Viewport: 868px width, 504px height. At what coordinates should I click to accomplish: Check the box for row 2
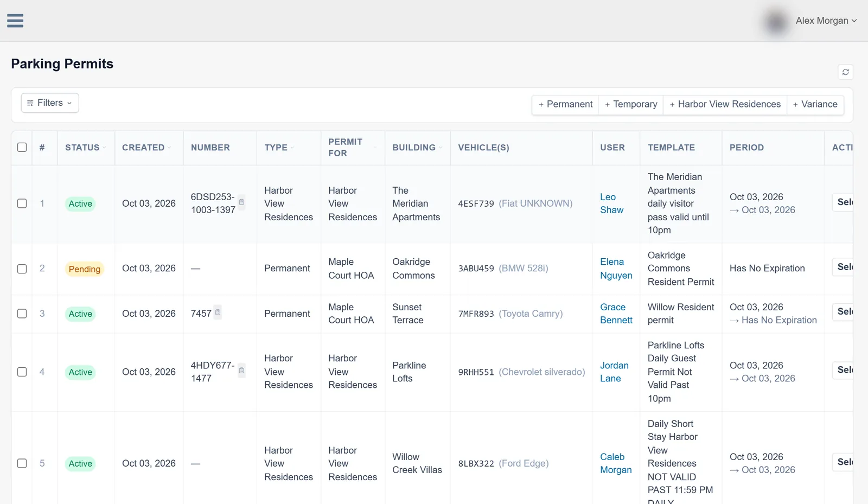22,269
